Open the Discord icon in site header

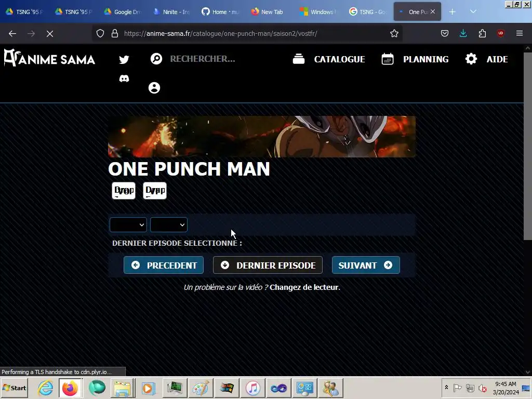(x=124, y=79)
